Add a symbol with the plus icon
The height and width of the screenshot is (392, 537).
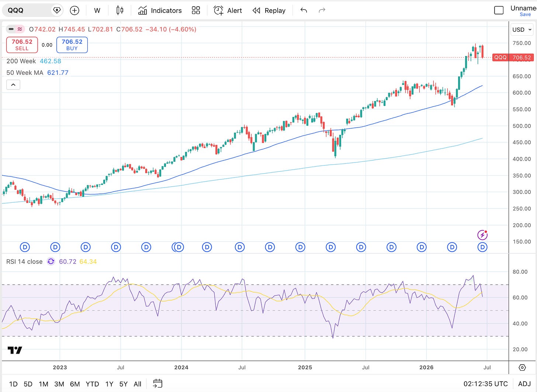point(75,10)
